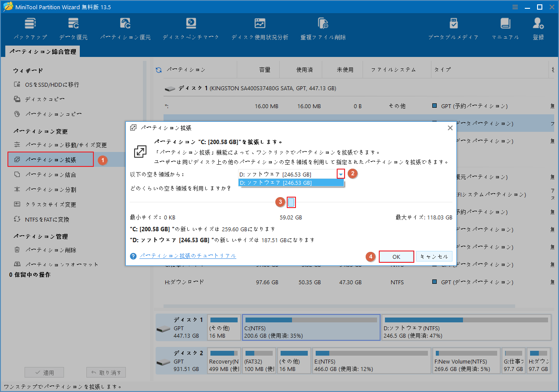Viewport: 559px width, 392px height.
Task: Start ディスクベンチマーク
Action: pos(190,28)
